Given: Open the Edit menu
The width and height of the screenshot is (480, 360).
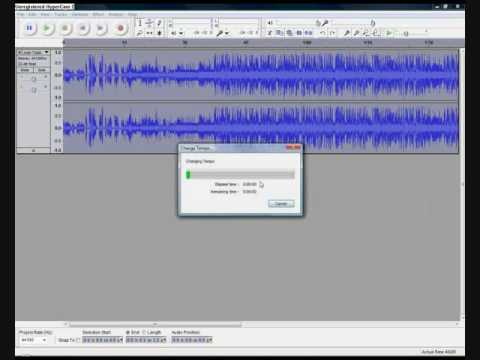Looking at the screenshot, I should [x=32, y=14].
